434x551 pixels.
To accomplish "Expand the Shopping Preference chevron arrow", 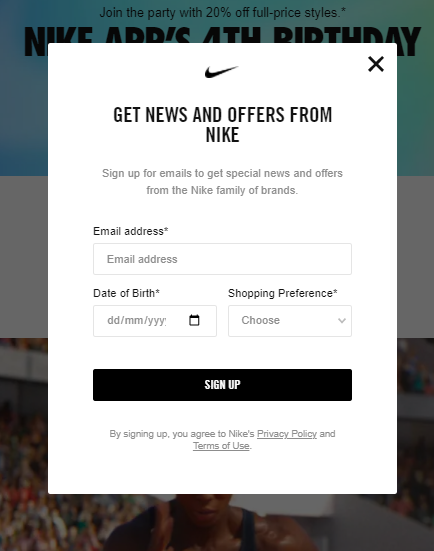I will coord(342,320).
